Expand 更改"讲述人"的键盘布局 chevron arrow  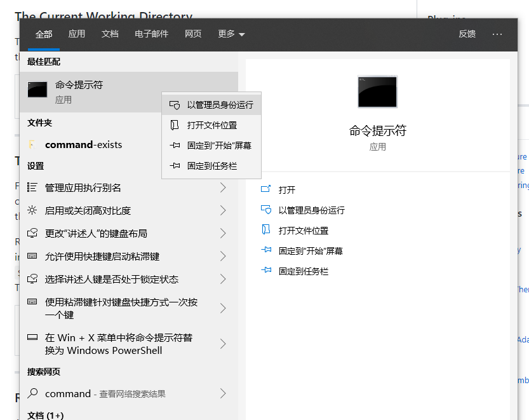click(x=223, y=233)
